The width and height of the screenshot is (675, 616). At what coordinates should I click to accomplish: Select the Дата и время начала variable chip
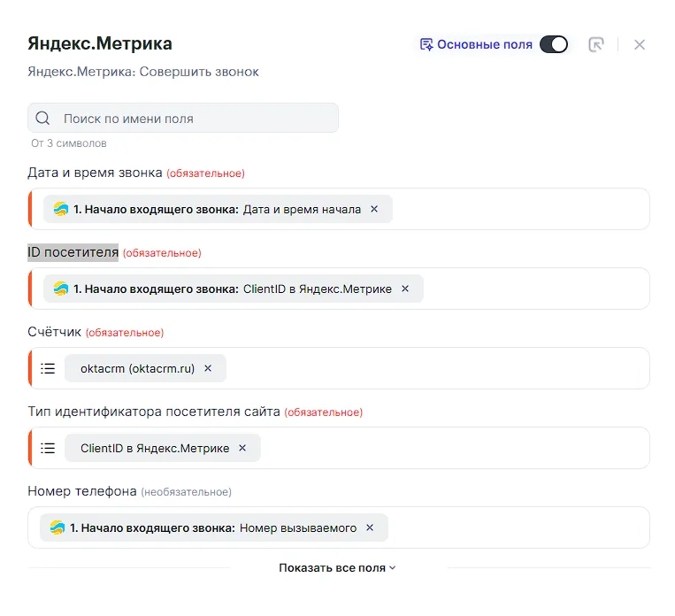pos(217,210)
